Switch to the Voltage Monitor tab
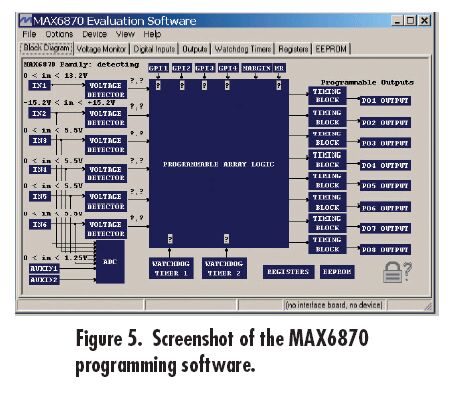 (x=101, y=49)
